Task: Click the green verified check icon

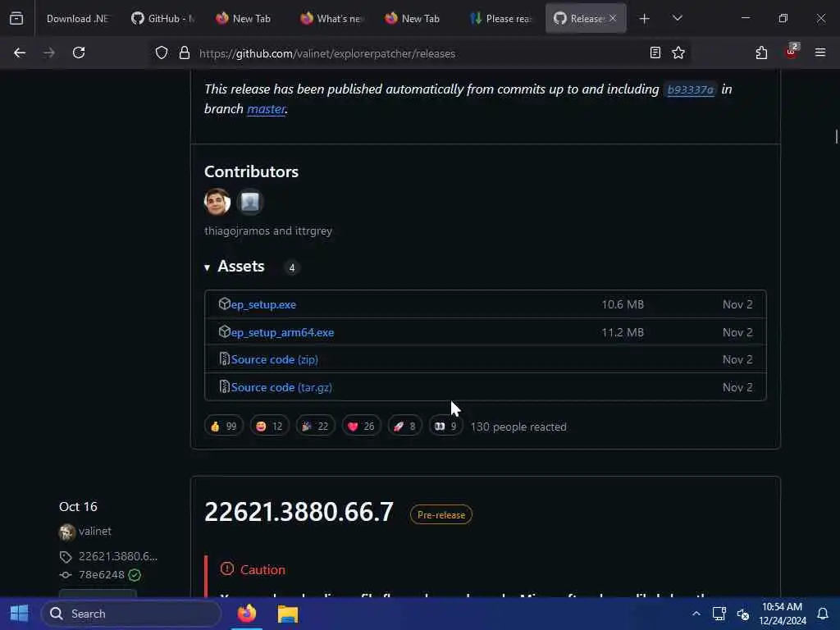Action: (x=135, y=575)
